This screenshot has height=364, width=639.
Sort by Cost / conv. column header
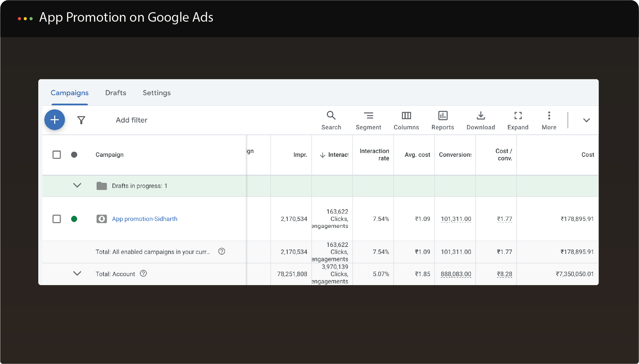click(x=504, y=155)
